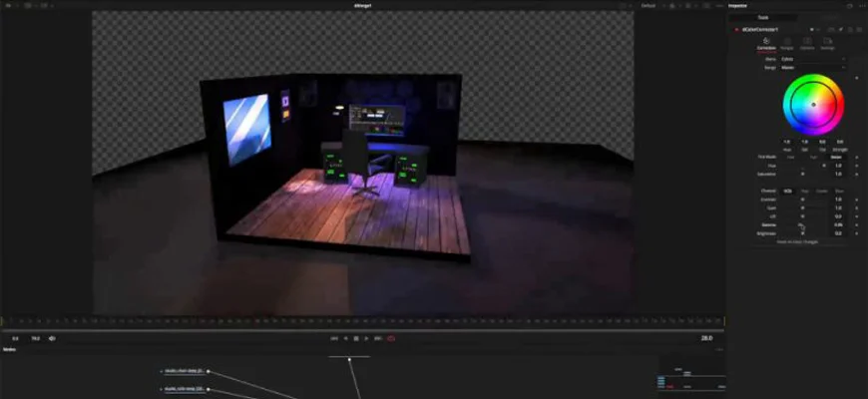868x399 pixels.
Task: Open the Range dropdown showing Master
Action: click(813, 68)
